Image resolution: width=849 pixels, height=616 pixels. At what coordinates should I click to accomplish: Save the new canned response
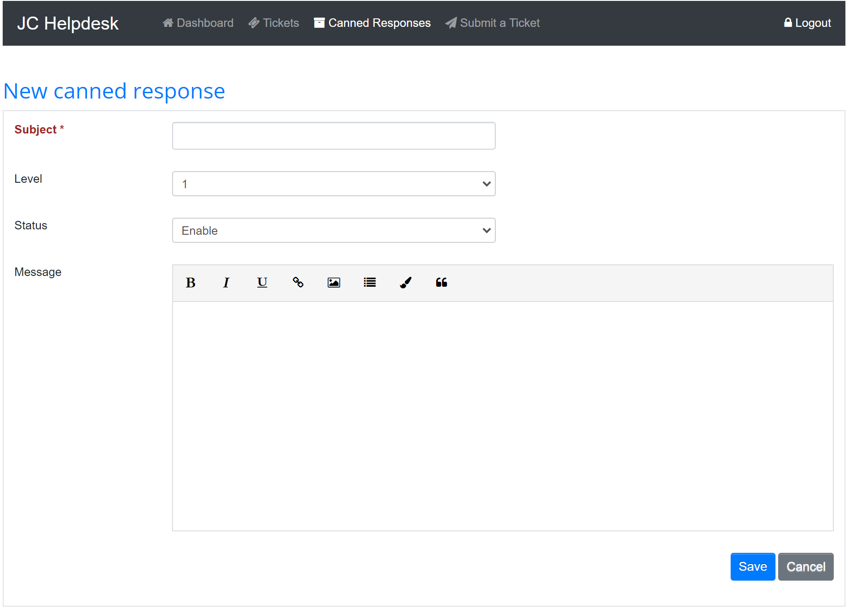point(753,567)
